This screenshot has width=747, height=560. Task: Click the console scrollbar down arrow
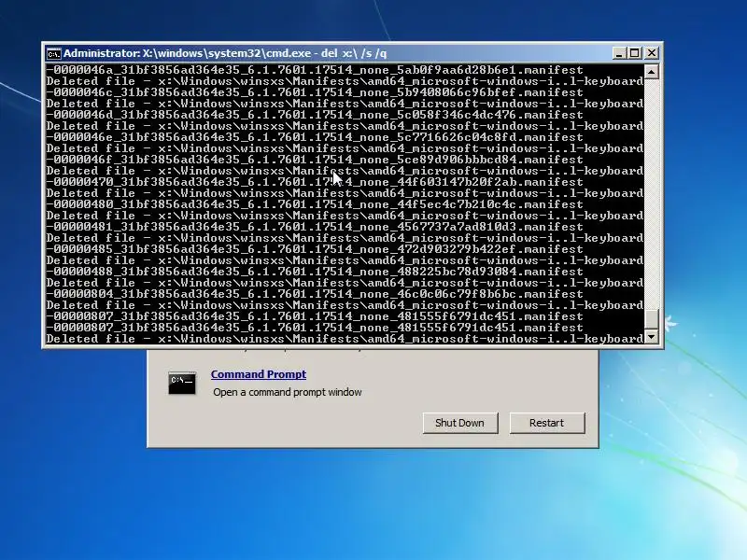[652, 337]
